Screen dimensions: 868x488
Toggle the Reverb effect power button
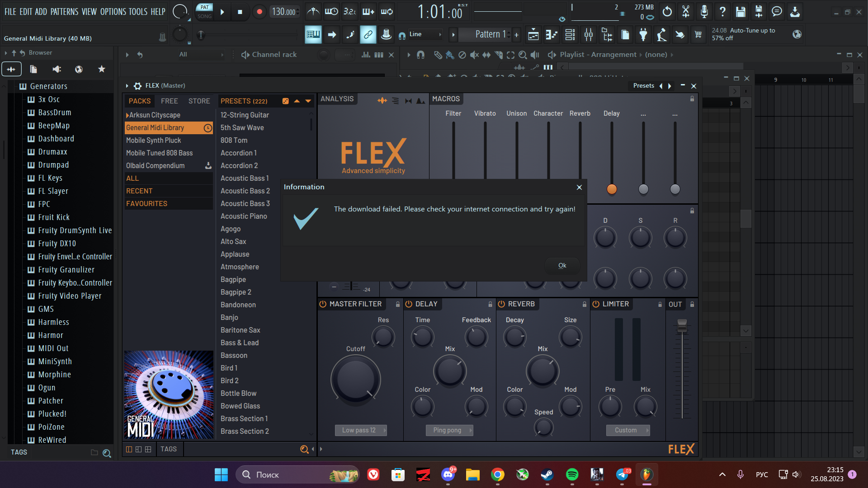(x=501, y=305)
